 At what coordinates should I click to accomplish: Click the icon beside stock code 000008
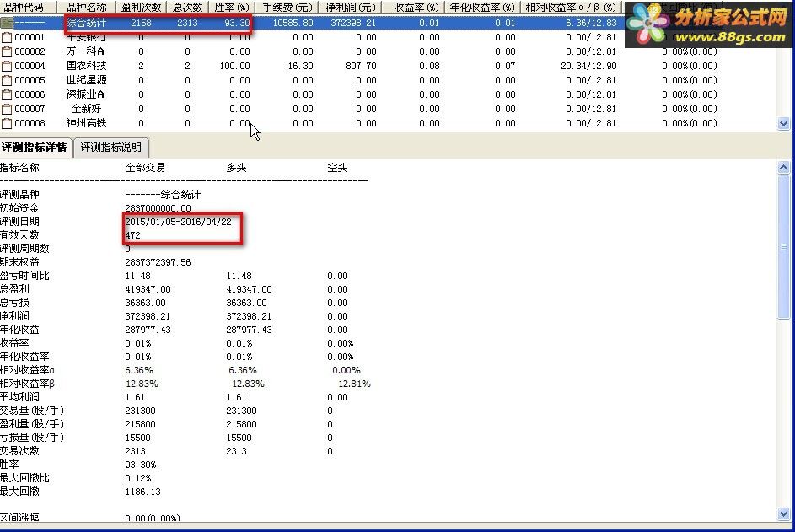click(x=7, y=123)
